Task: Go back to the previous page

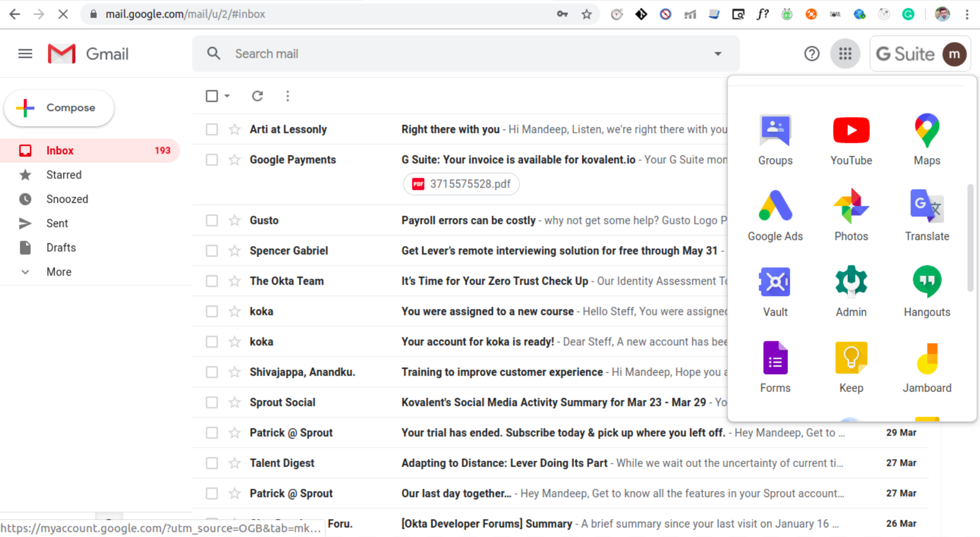Action: [x=15, y=14]
